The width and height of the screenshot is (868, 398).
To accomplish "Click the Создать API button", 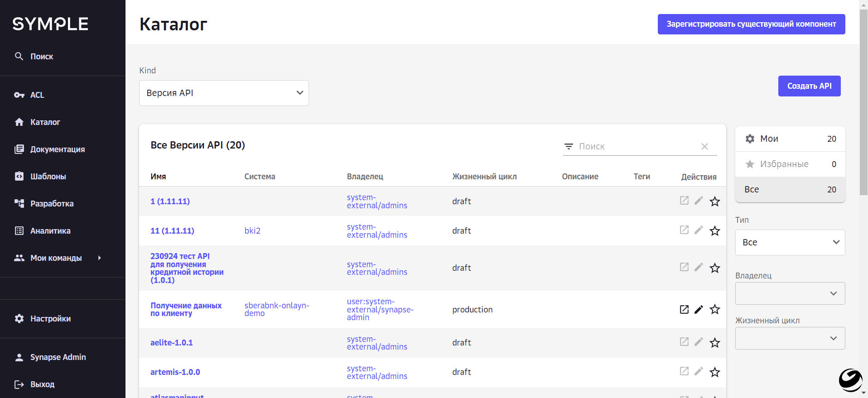I will click(809, 86).
